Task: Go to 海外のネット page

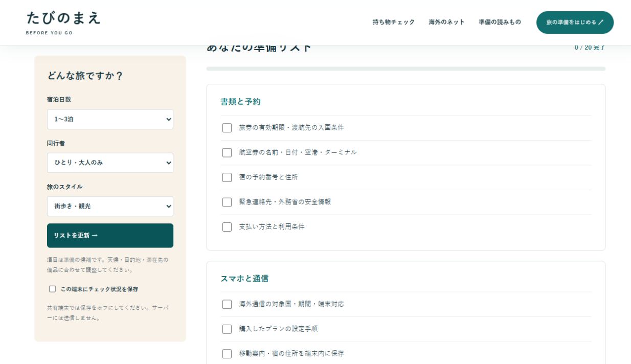Action: tap(447, 22)
